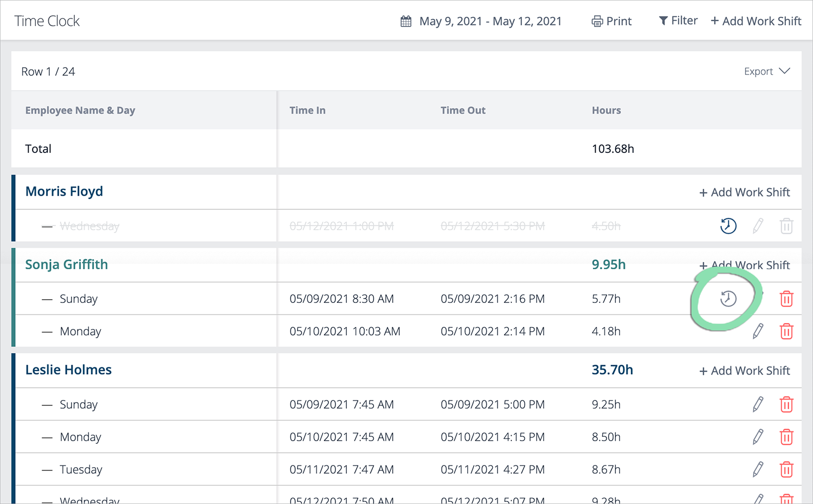This screenshot has width=813, height=504.
Task: Select time in 05/10/2021 10:03 AM
Action: (x=345, y=331)
